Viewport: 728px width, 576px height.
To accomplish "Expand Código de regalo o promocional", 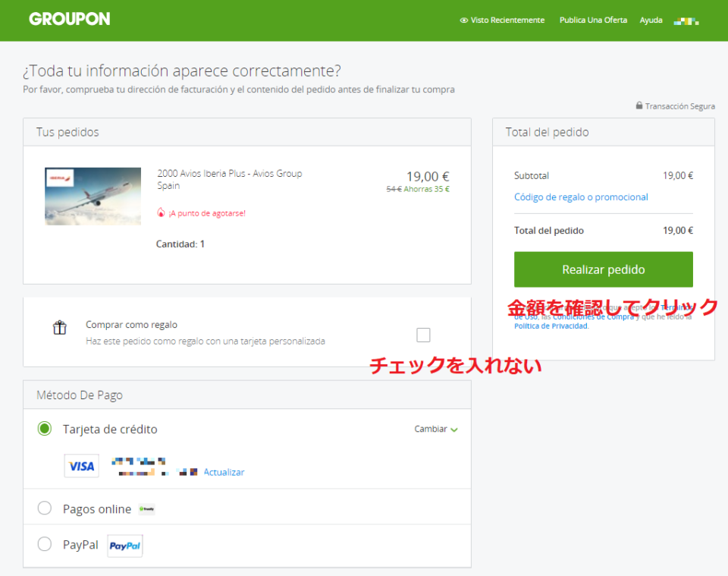I will (581, 197).
